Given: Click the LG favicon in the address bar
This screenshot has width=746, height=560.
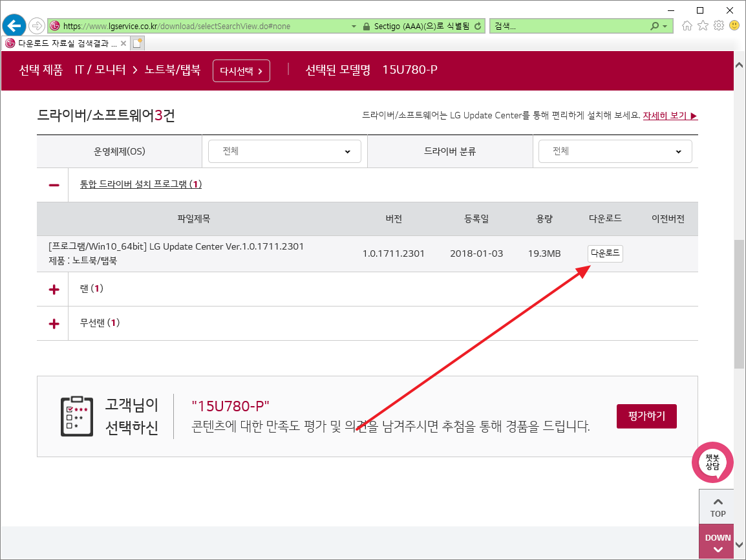Looking at the screenshot, I should [55, 26].
